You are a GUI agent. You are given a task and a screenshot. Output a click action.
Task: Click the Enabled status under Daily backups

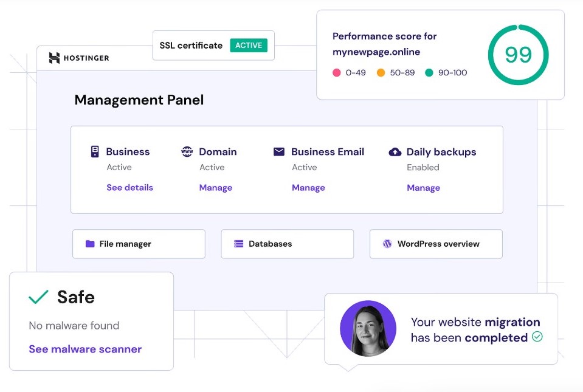(423, 167)
